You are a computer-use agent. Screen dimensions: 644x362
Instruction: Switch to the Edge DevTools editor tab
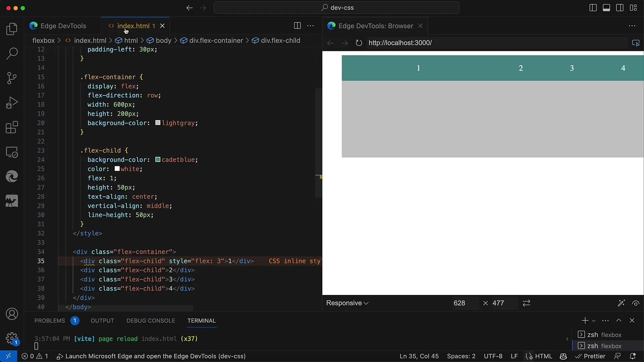[63, 26]
